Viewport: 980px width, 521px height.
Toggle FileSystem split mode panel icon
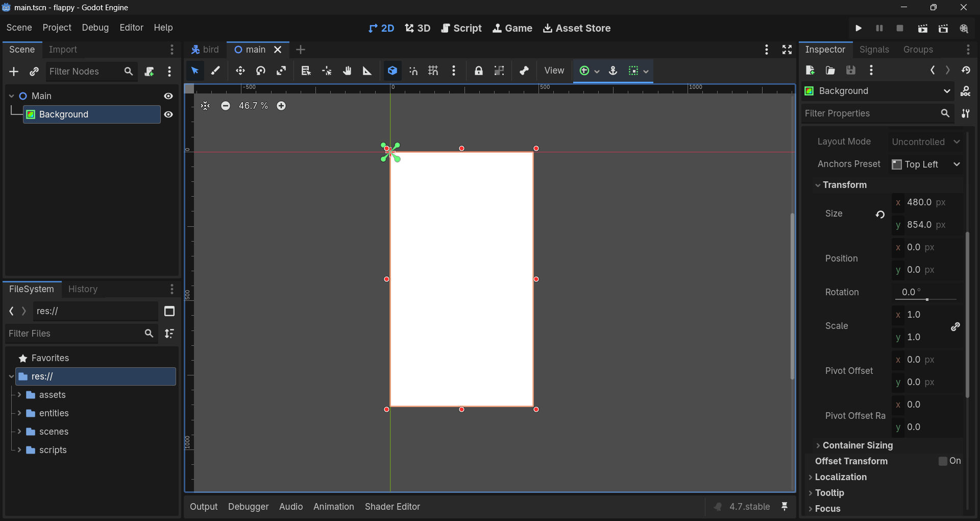(169, 311)
